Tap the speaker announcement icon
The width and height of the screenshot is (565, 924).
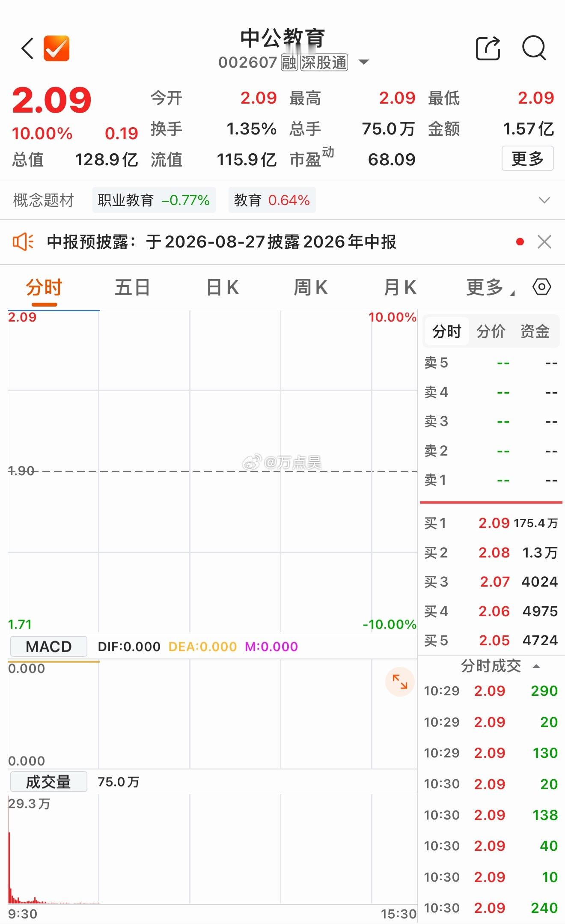click(23, 242)
